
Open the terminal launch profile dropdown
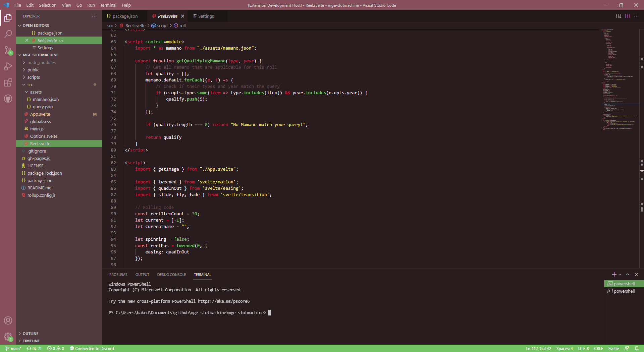(x=620, y=275)
